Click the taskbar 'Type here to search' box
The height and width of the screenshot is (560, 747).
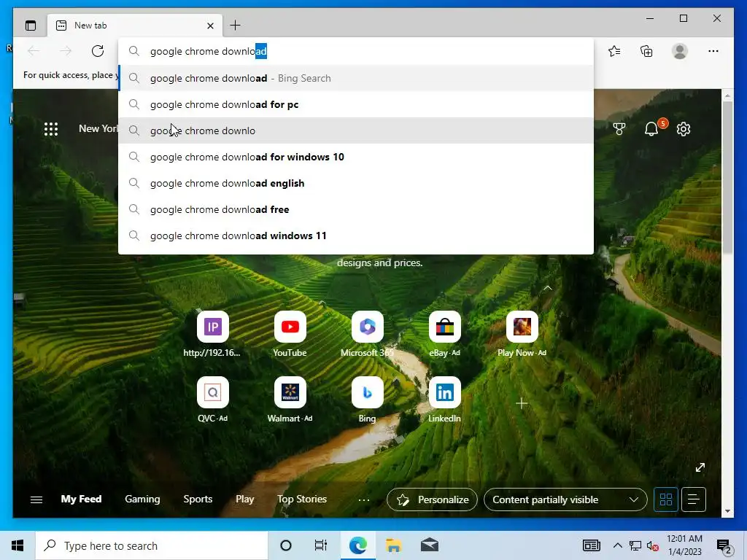152,545
